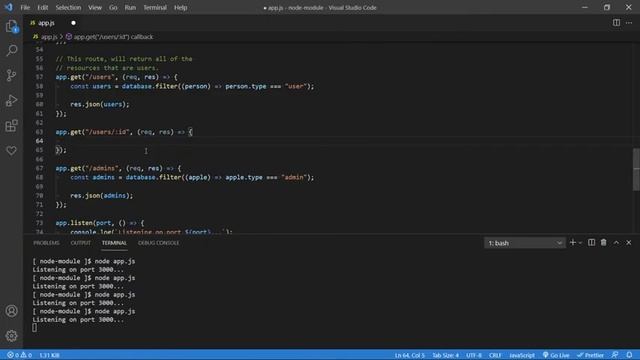Change 'Tab Size: 4' indentation setting
The image size is (640, 360).
445,355
